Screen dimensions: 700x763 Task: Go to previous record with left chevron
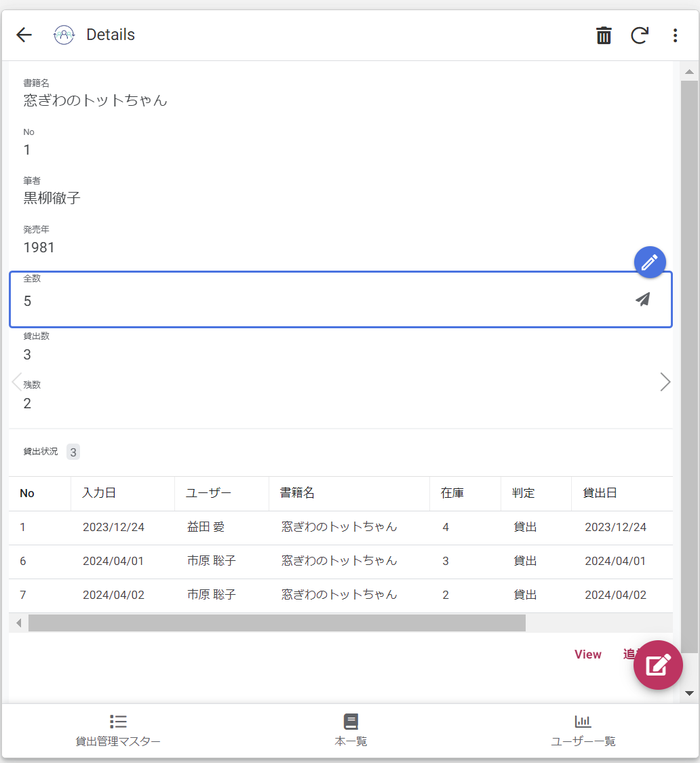16,382
